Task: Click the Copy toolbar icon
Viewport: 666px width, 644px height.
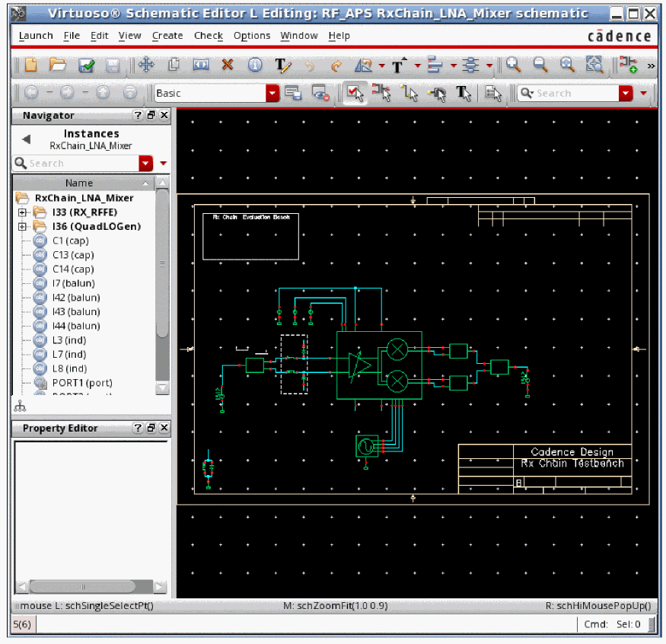Action: coord(174,65)
